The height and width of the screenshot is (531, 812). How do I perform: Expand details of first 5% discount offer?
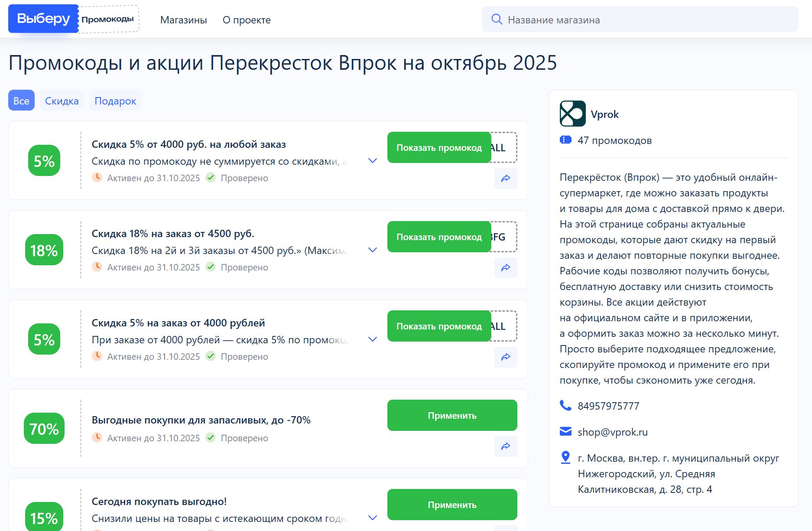[x=372, y=161]
